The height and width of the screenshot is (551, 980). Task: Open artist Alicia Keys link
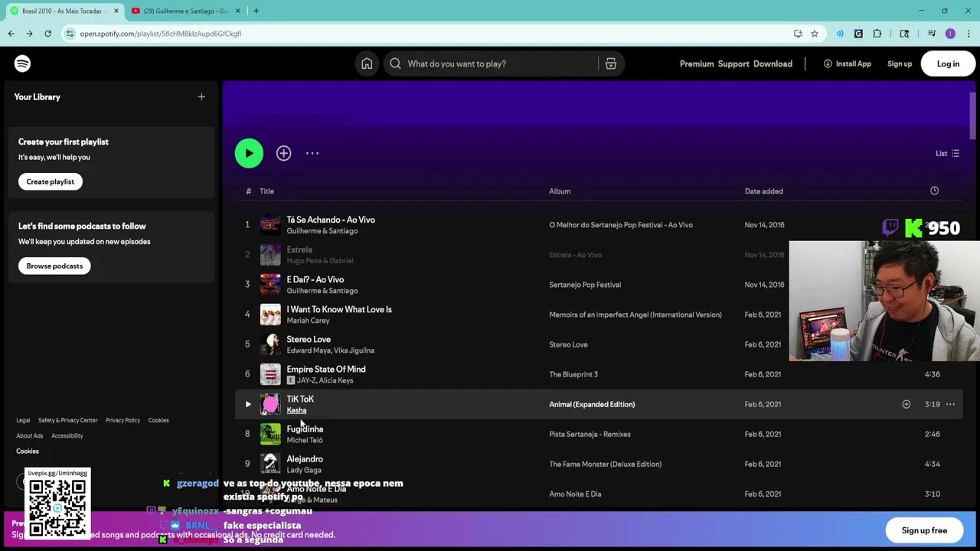coord(336,380)
